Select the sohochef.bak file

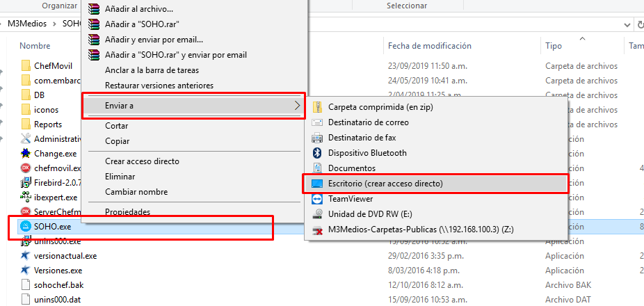[x=58, y=284]
